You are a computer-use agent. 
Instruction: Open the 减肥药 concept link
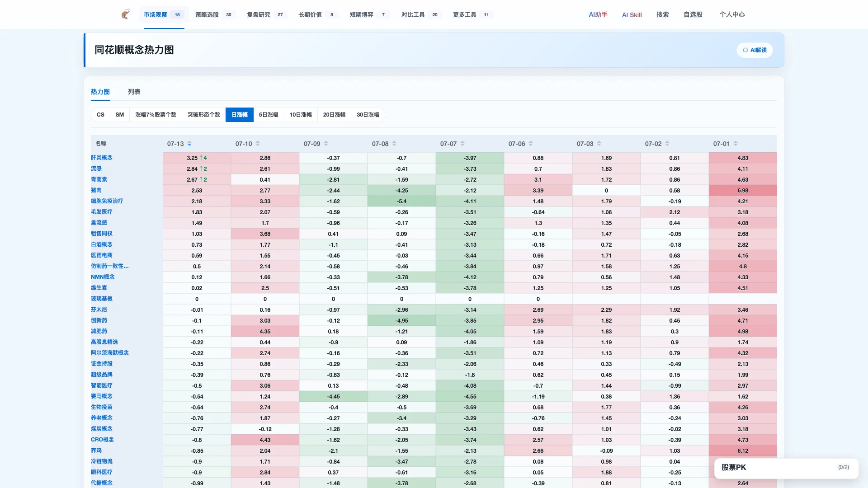tap(99, 331)
